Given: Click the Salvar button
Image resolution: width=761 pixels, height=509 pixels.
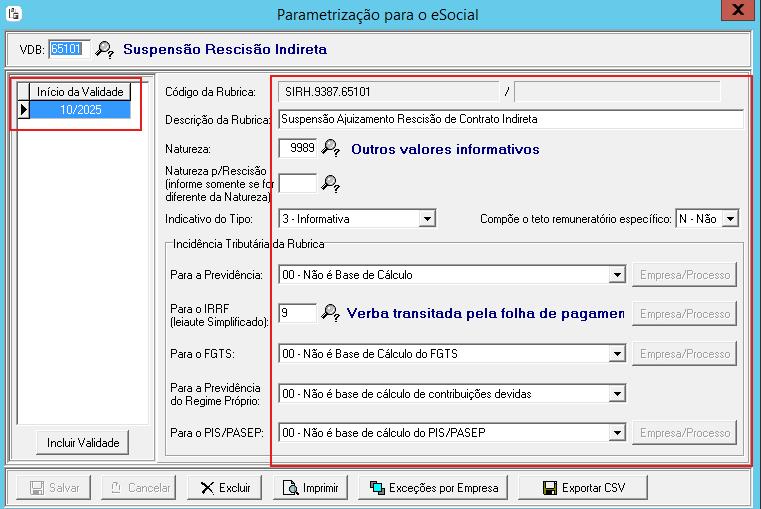Looking at the screenshot, I should pyautogui.click(x=53, y=488).
